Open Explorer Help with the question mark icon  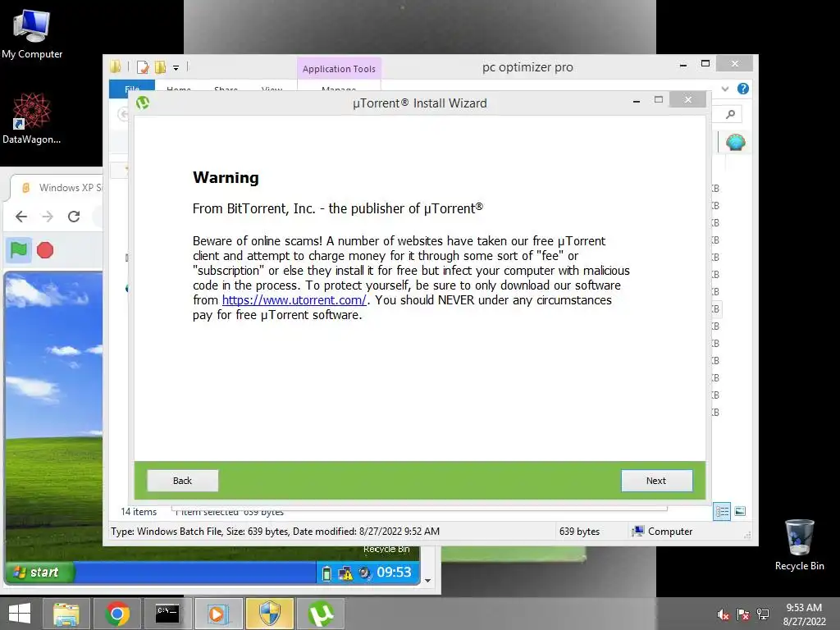[x=743, y=89]
